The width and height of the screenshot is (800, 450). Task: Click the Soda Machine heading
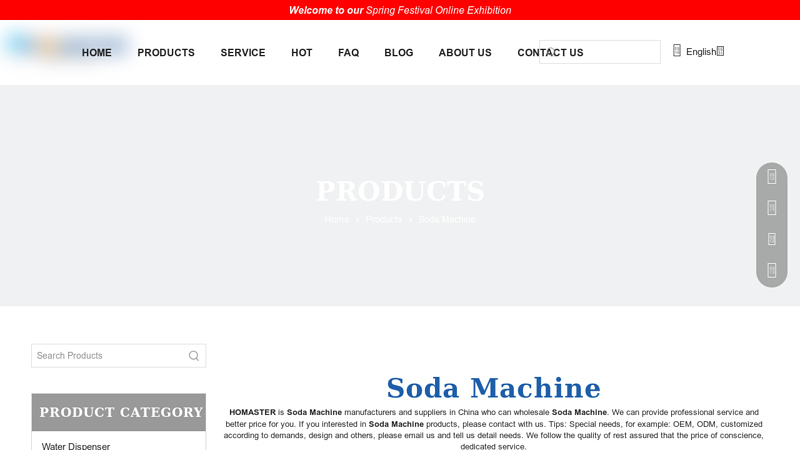coord(493,388)
